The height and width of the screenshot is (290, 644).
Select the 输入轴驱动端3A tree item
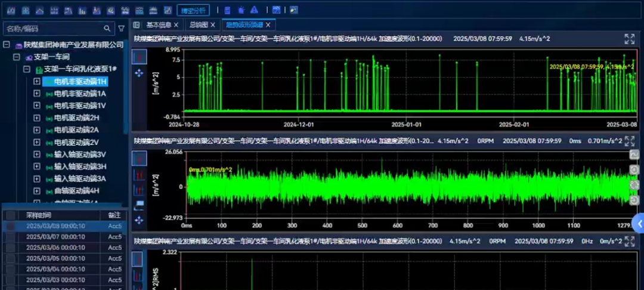[80, 178]
